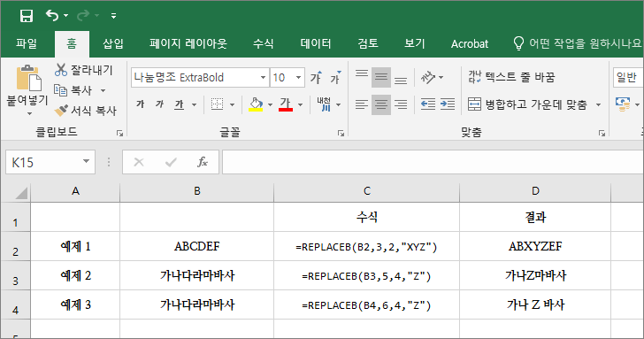Toggle 텍스트 줄 바꿈 wrap text

click(x=511, y=77)
